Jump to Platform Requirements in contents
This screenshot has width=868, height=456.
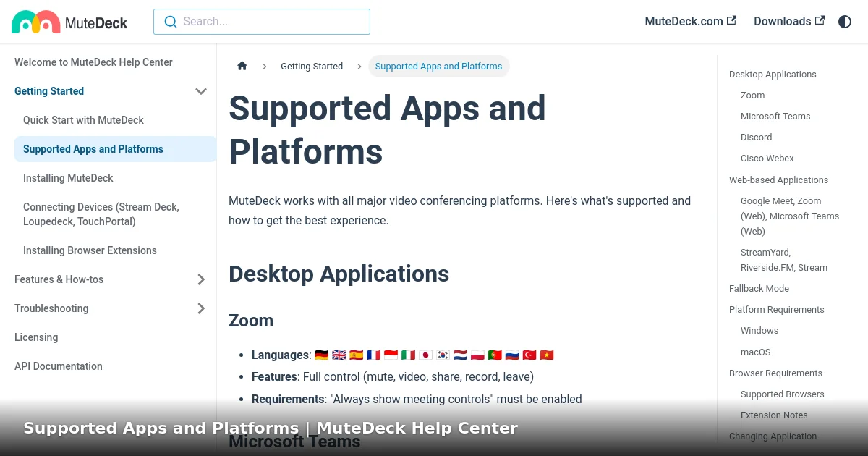776,310
